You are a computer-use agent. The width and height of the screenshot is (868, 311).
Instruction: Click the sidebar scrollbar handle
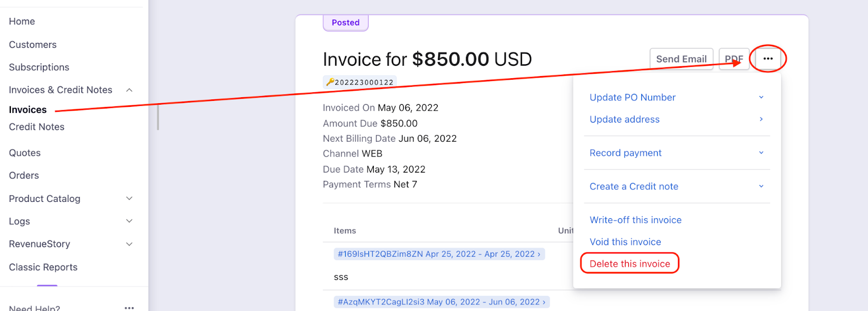pos(158,117)
